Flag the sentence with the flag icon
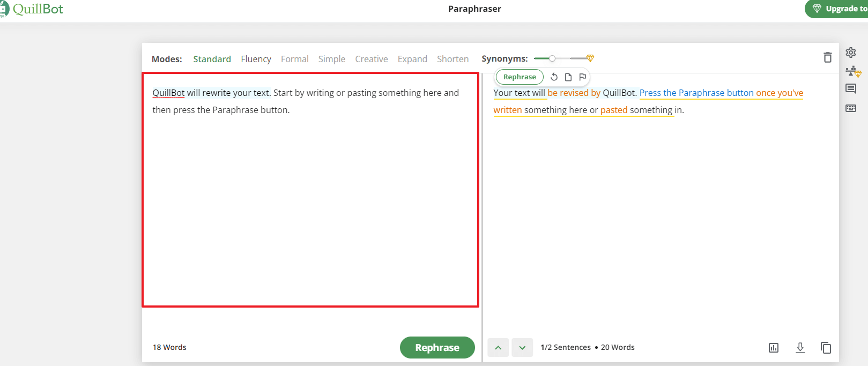Image resolution: width=868 pixels, height=366 pixels. pyautogui.click(x=583, y=77)
